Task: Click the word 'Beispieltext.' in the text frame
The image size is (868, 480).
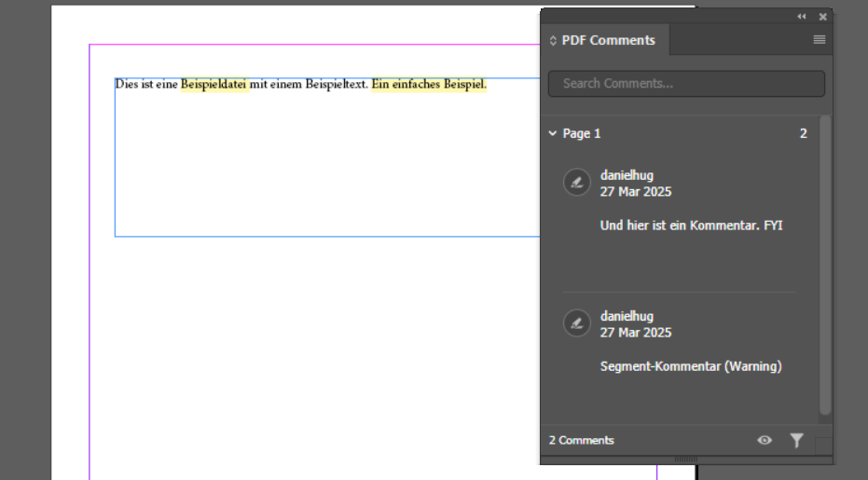Action: click(x=337, y=85)
